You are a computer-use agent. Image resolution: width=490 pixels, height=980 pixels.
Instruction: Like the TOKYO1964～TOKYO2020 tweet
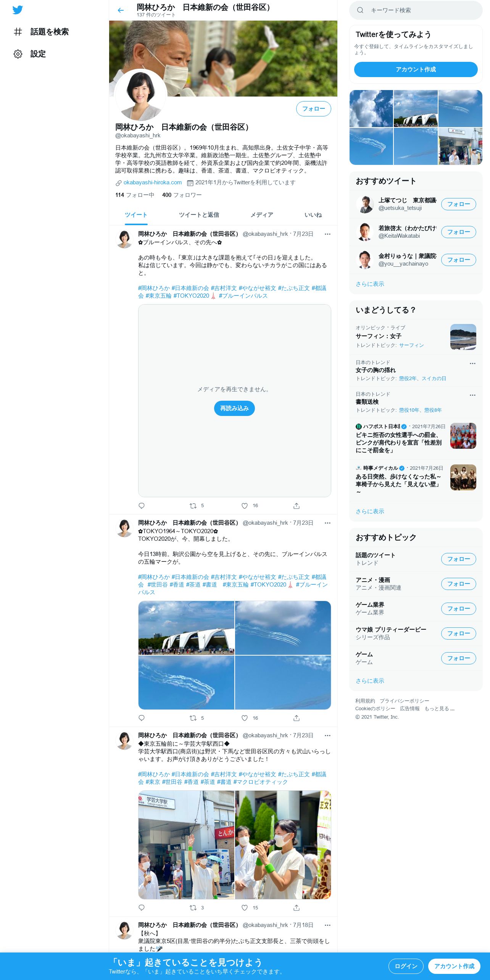tap(245, 718)
